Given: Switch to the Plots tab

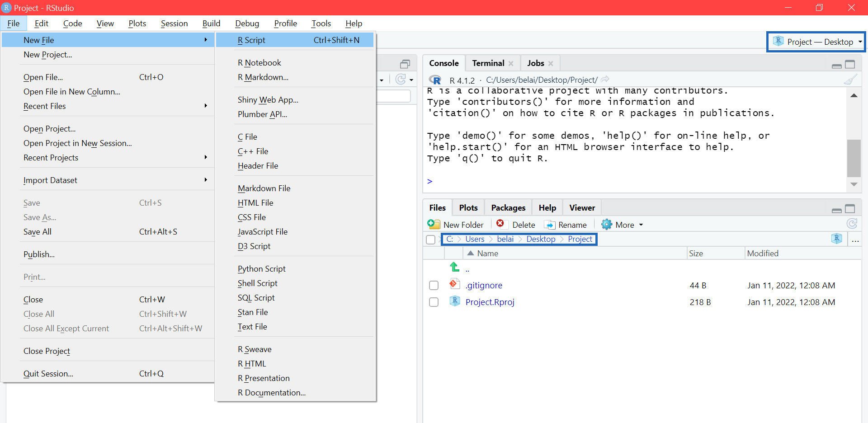Looking at the screenshot, I should pos(468,208).
